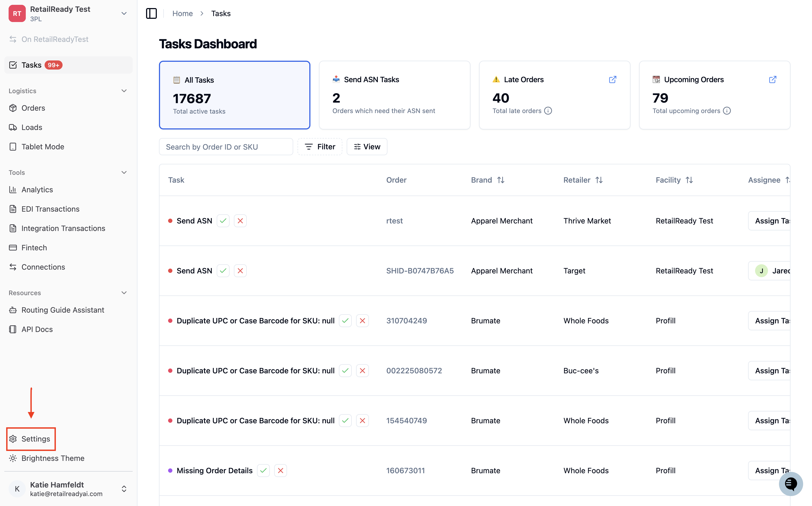
Task: Select the Send ASN Tasks card
Action: click(394, 95)
